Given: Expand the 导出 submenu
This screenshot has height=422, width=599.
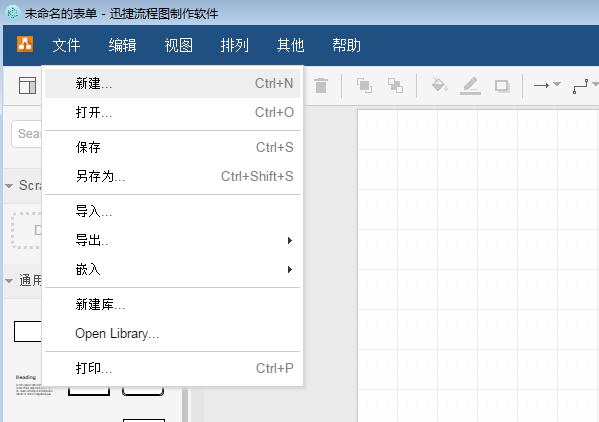Looking at the screenshot, I should (172, 240).
